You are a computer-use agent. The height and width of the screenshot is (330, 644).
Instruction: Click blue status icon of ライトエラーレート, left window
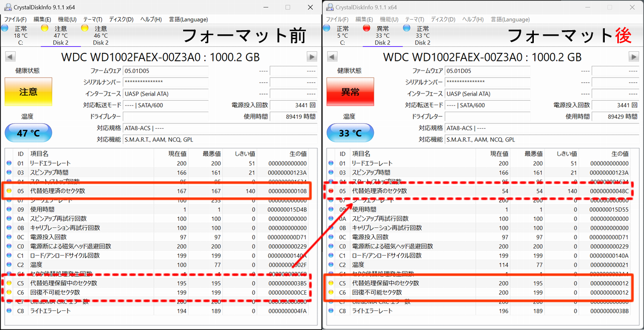pos(9,311)
